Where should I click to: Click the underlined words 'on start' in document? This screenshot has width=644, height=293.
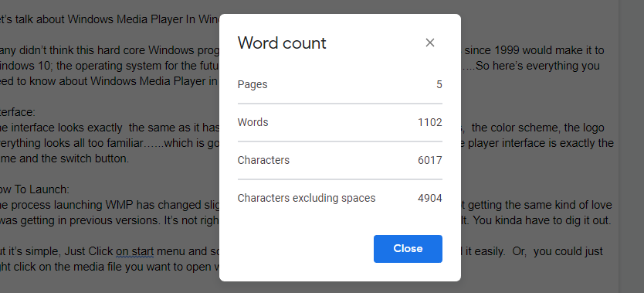click(x=134, y=251)
